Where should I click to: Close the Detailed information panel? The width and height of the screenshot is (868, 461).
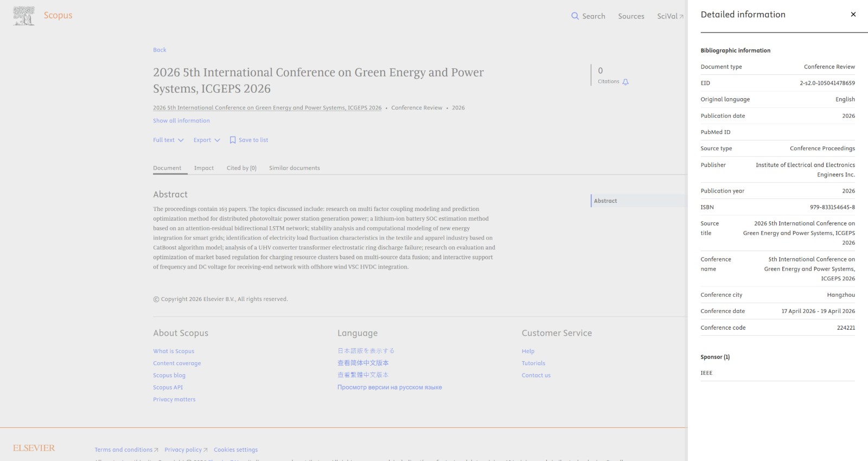pos(853,15)
